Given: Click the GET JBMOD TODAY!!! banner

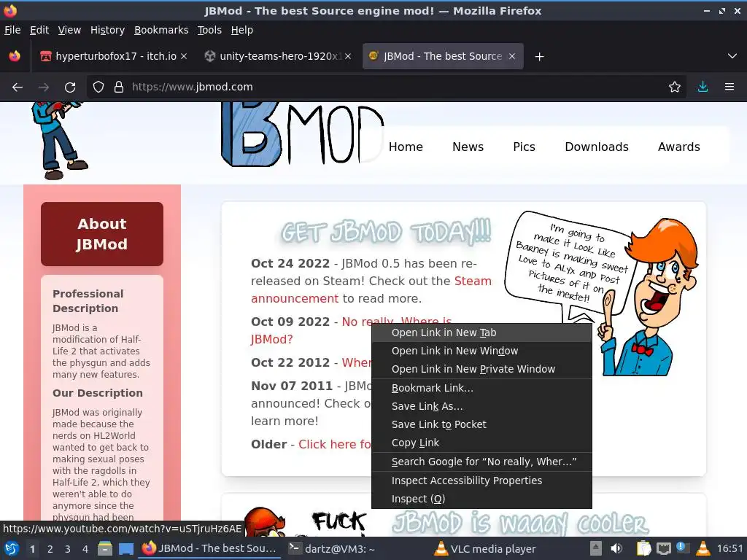Looking at the screenshot, I should tap(386, 233).
